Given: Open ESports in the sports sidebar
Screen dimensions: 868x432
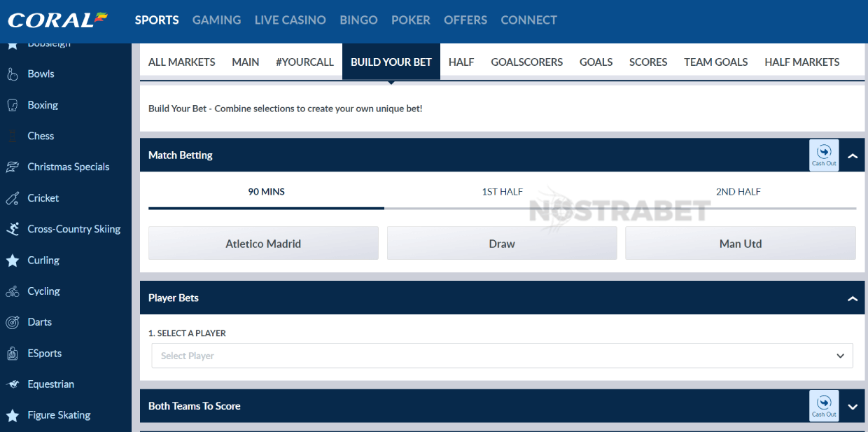Looking at the screenshot, I should coord(45,354).
